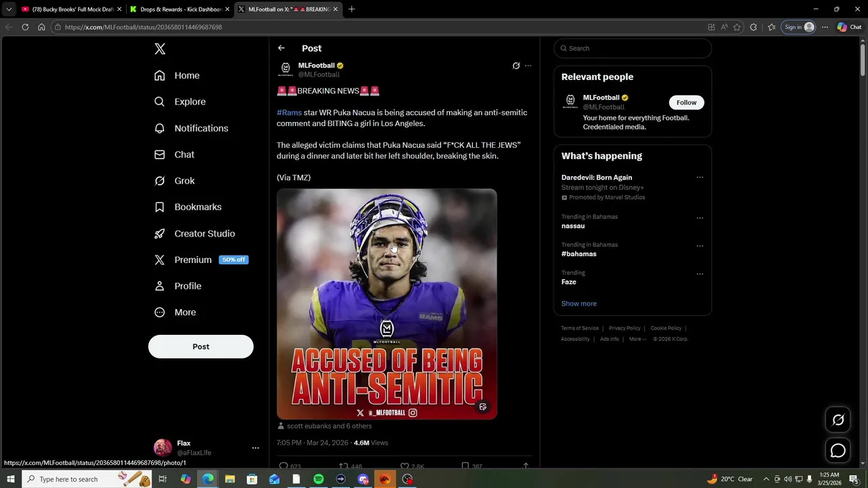Click the repost icon under post

pyautogui.click(x=344, y=466)
